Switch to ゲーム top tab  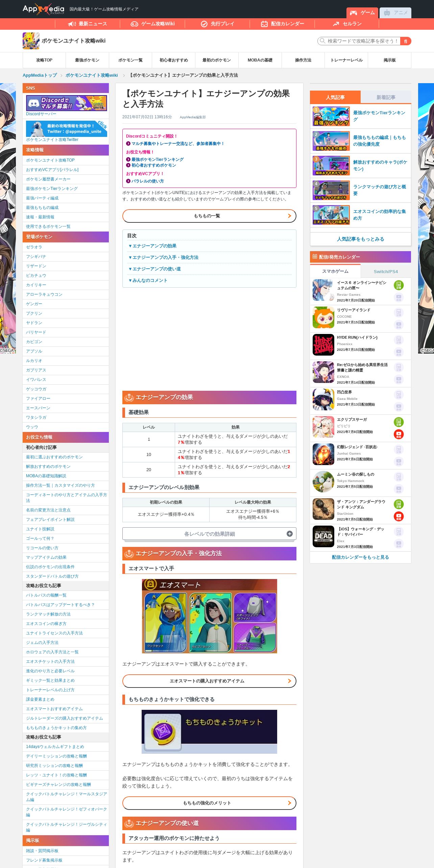pyautogui.click(x=362, y=13)
